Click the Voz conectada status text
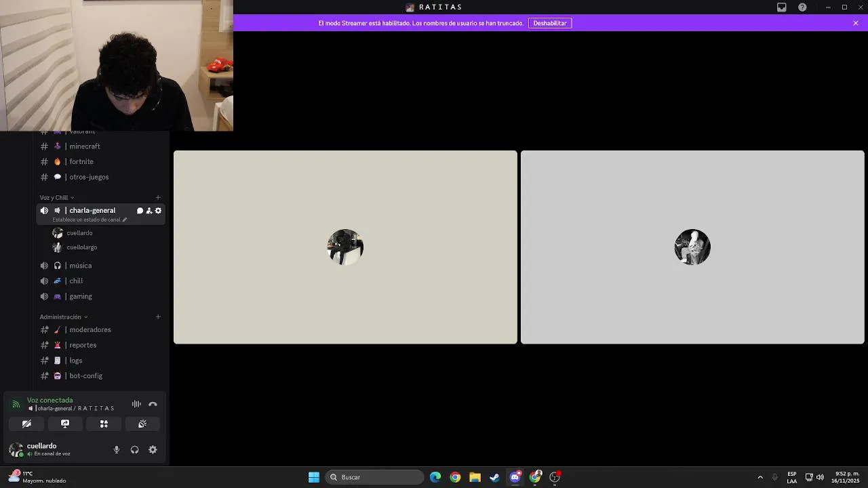Image resolution: width=868 pixels, height=488 pixels. point(50,401)
